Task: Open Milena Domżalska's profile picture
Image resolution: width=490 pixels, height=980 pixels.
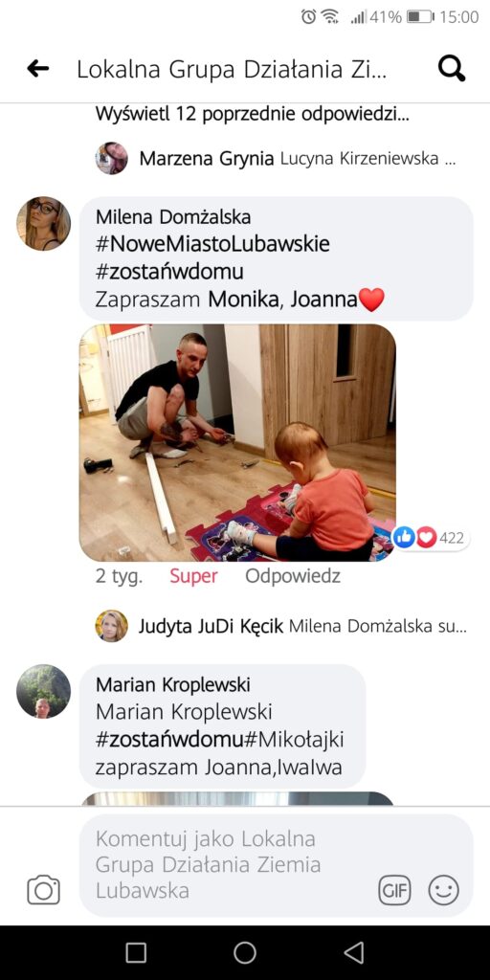Action: coord(43,224)
